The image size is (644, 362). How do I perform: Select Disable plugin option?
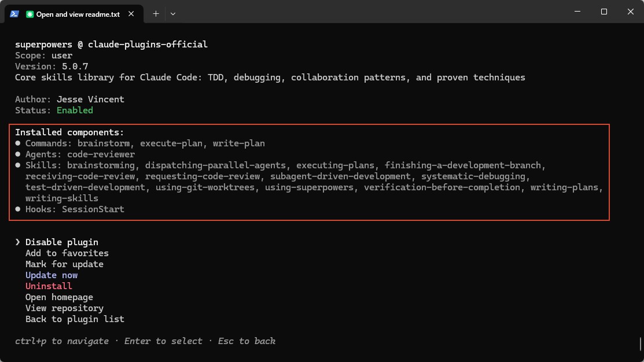[x=61, y=242]
